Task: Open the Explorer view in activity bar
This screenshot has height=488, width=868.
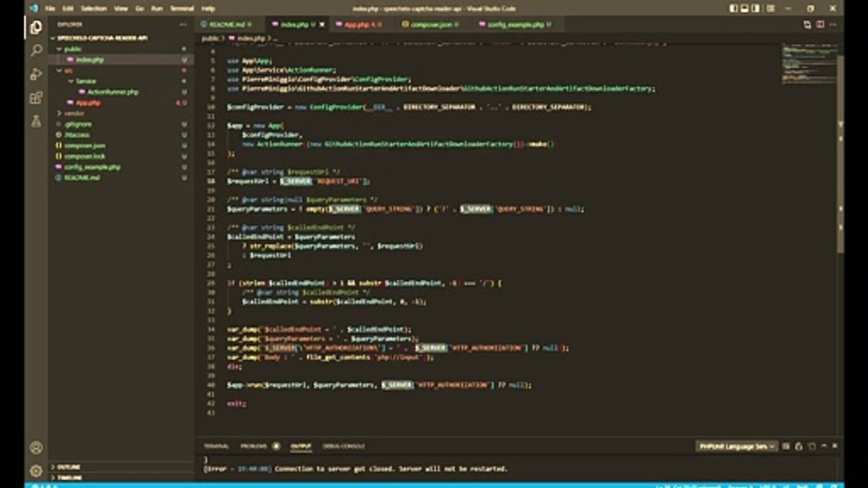Action: (x=36, y=28)
